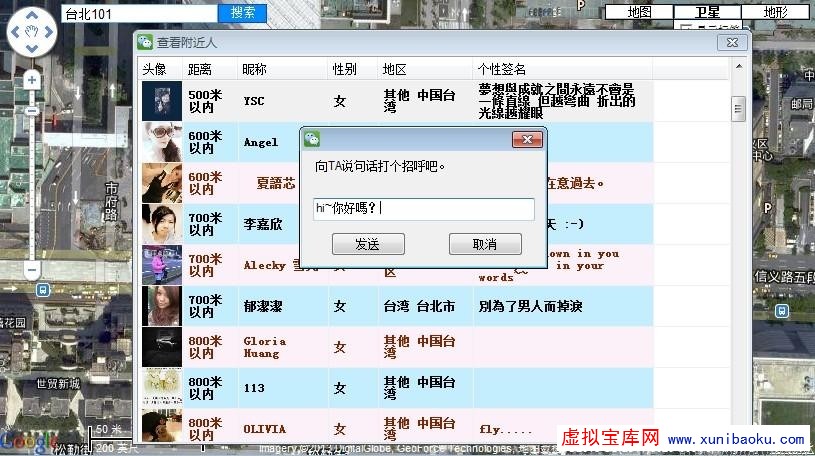
Task: Click the WeChat icon in the nearby people window
Action: coord(145,43)
